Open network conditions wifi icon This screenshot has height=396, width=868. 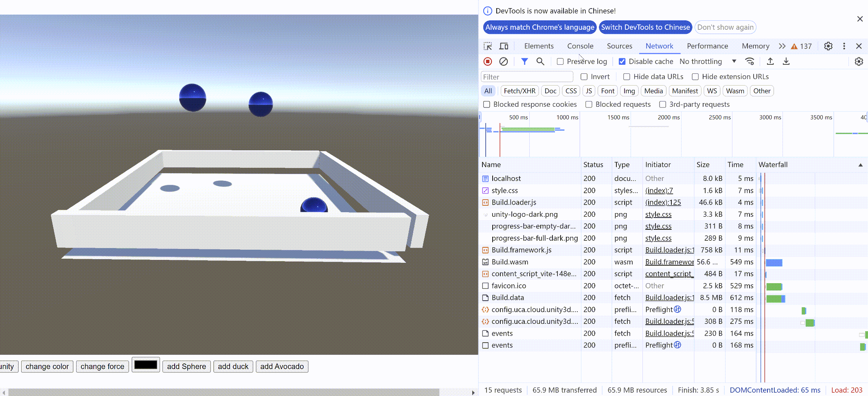coord(750,62)
